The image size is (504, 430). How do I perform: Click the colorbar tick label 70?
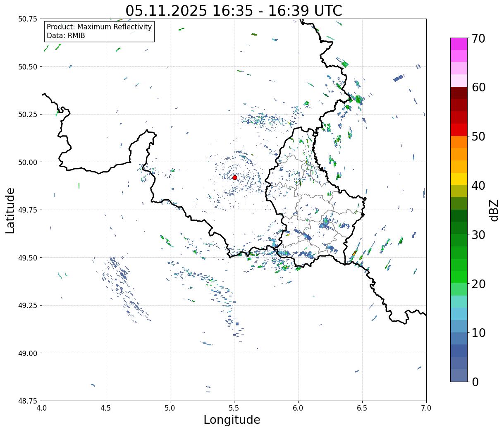pyautogui.click(x=478, y=38)
